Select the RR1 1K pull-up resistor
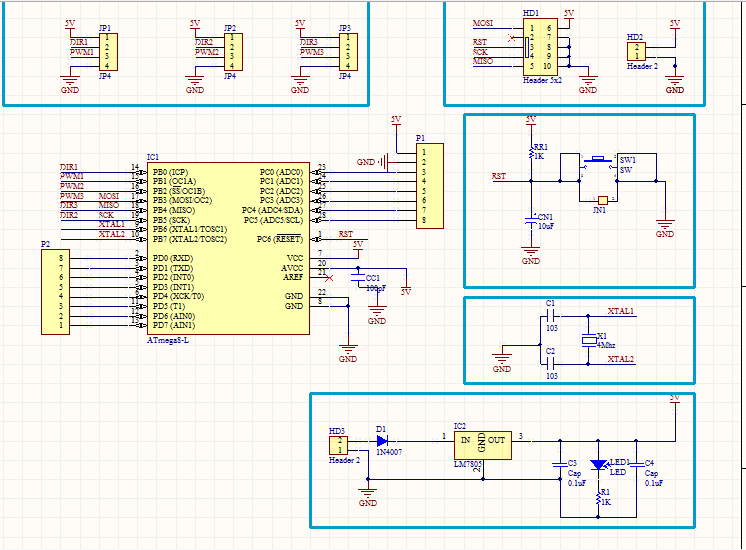746x550 pixels. (x=531, y=153)
